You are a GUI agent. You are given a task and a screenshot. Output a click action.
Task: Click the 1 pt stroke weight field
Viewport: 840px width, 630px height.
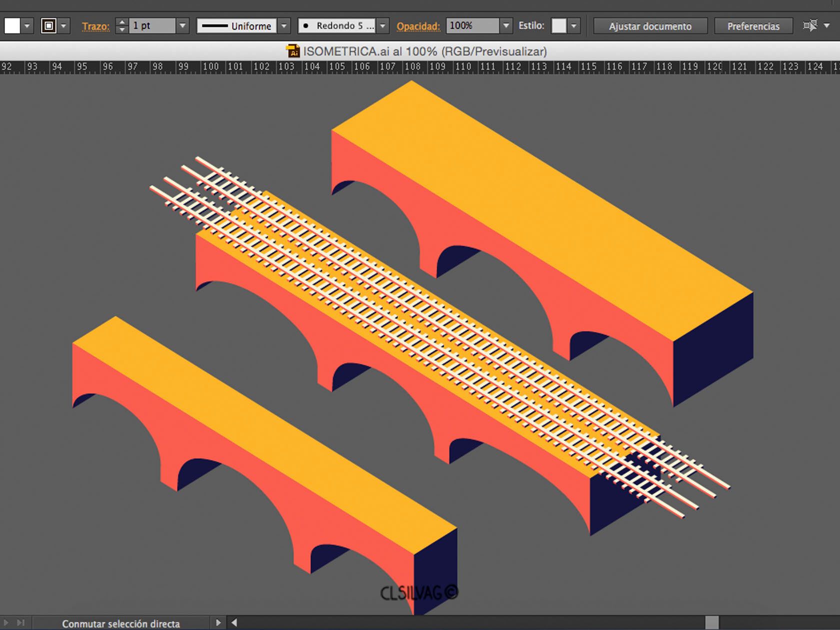click(152, 26)
